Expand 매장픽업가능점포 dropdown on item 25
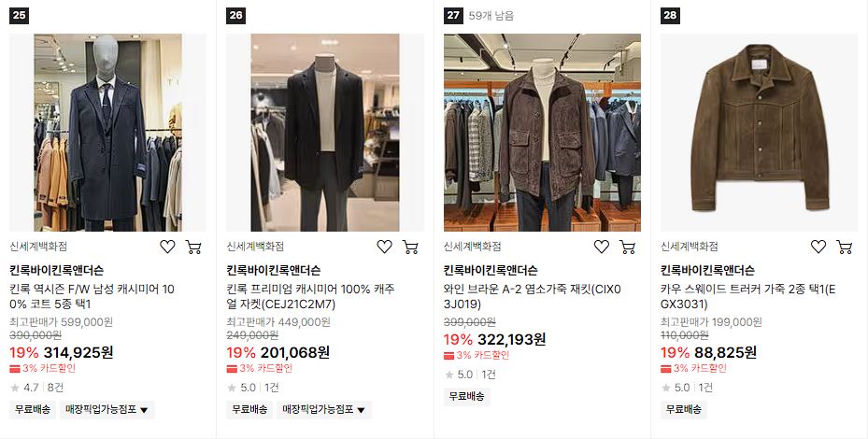This screenshot has height=439, width=868. pyautogui.click(x=107, y=410)
